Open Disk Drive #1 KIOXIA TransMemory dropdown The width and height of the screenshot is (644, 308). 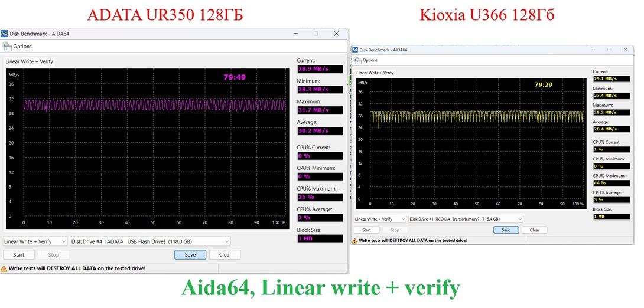coord(466,219)
